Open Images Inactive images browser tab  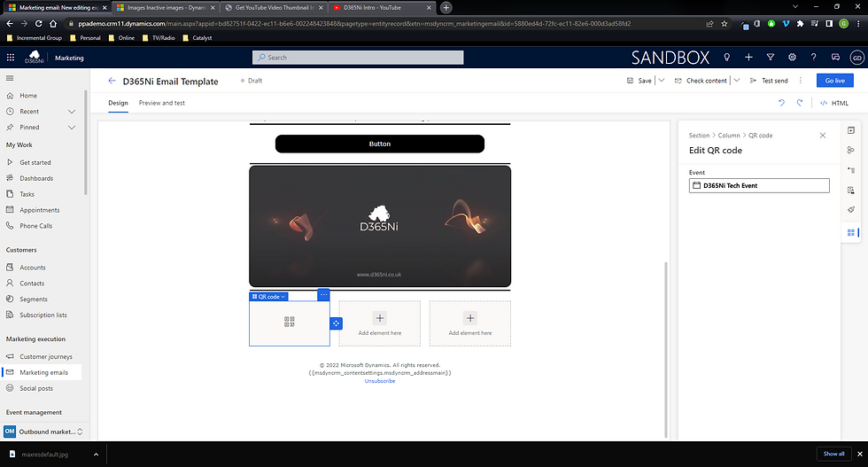[165, 8]
